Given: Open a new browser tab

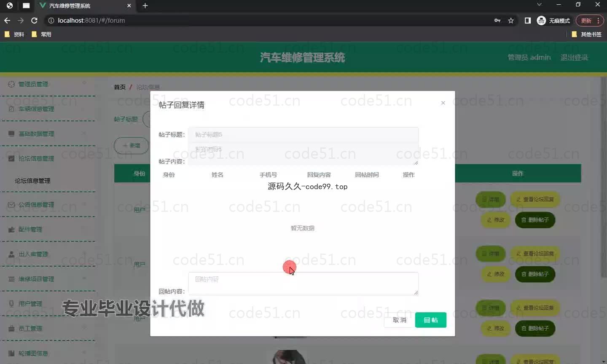Looking at the screenshot, I should [x=145, y=5].
